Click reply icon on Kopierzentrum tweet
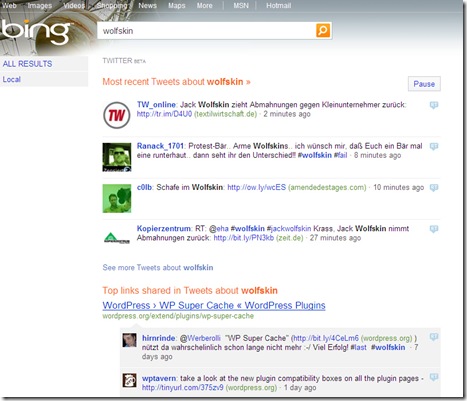 pos(434,229)
